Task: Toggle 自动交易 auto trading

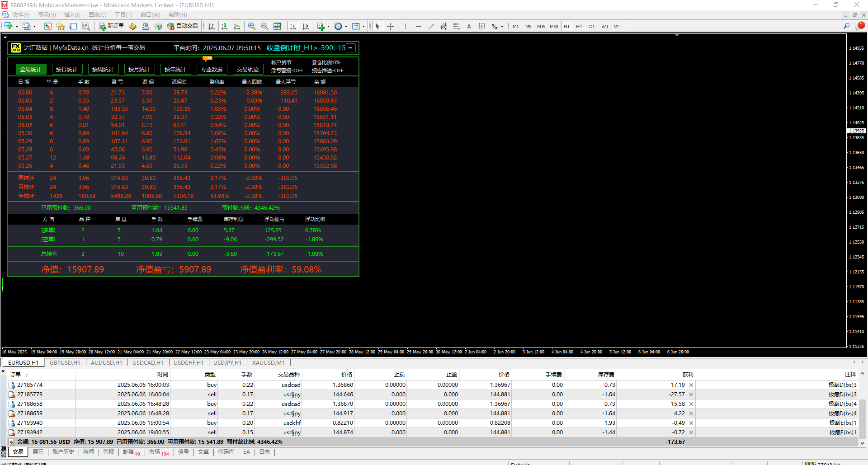Action: (x=183, y=26)
